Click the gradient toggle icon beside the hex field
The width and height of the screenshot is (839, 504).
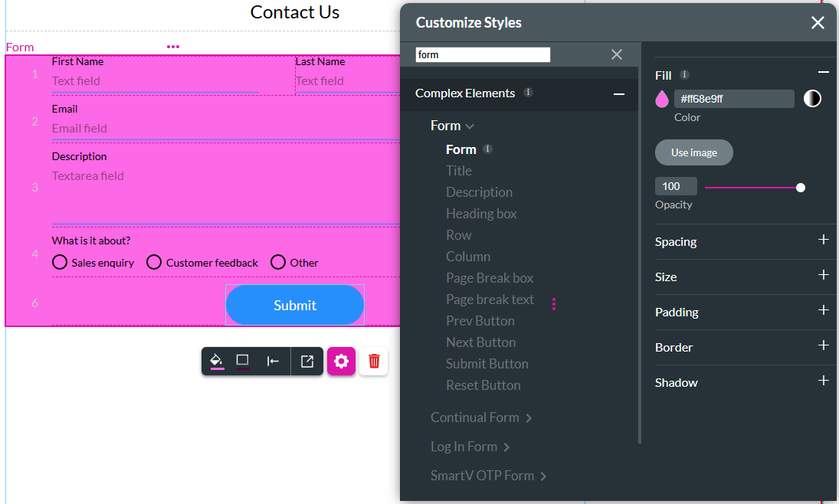tap(813, 98)
